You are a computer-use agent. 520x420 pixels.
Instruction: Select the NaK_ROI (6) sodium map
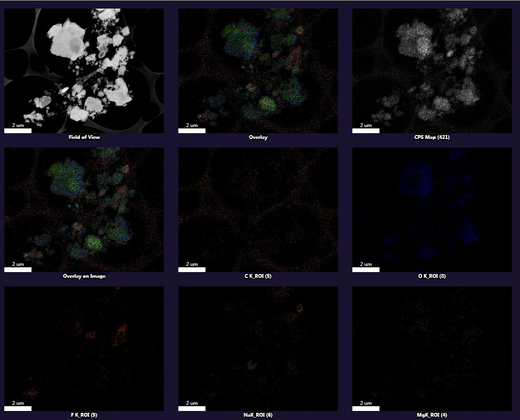(x=258, y=349)
